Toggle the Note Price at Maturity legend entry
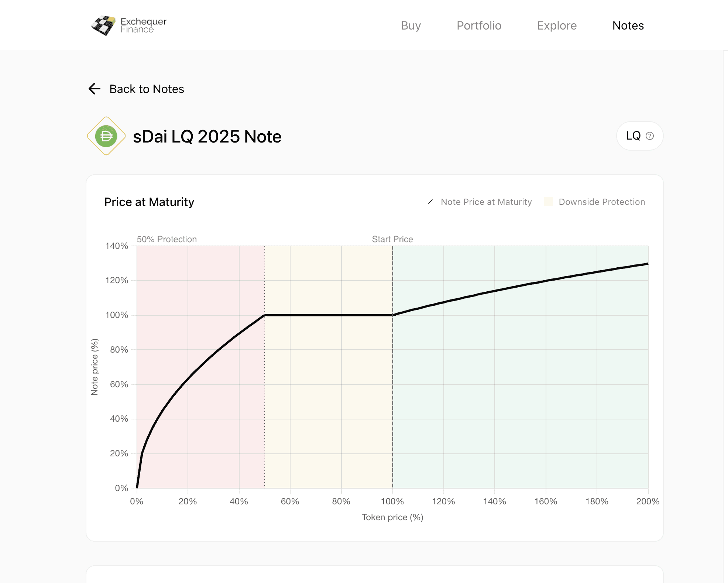Screen dimensions: 728x583 (x=486, y=202)
